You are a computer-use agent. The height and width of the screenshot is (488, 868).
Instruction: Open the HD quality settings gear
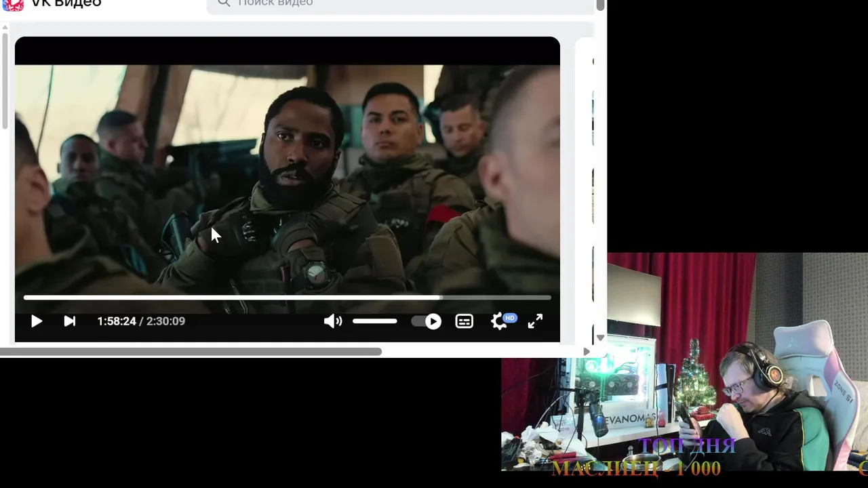point(502,321)
